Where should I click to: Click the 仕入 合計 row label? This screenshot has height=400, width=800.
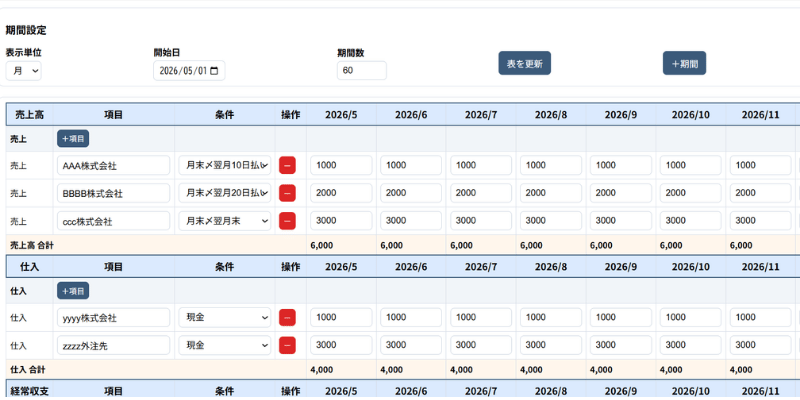[x=28, y=370]
